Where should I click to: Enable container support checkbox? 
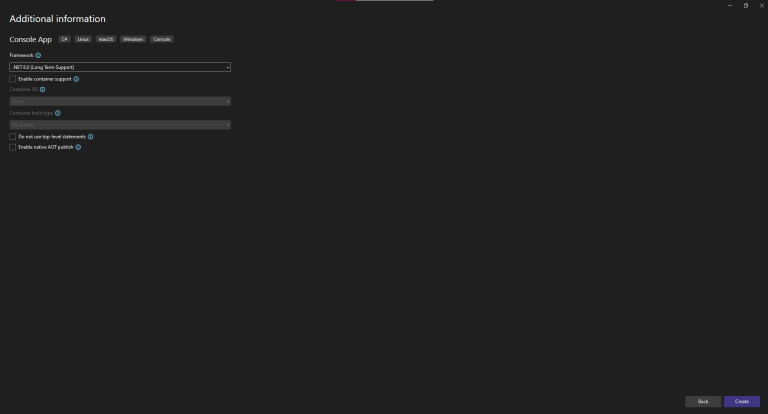pos(13,79)
